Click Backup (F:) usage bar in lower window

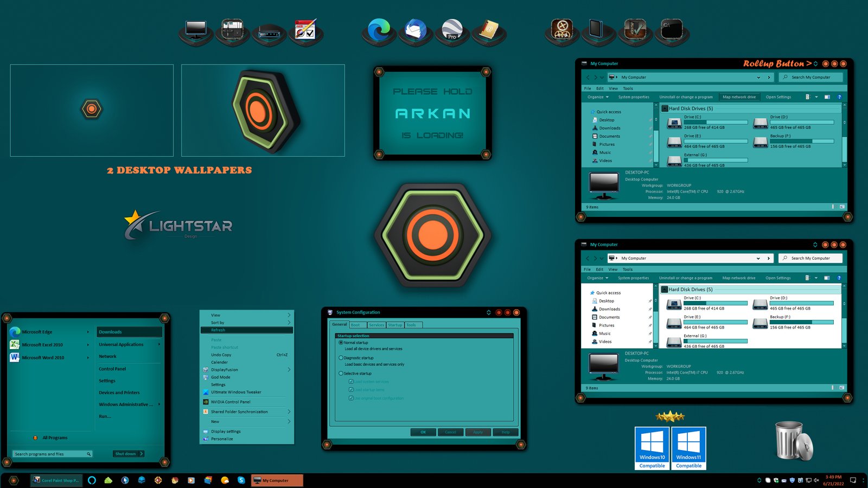pyautogui.click(x=802, y=322)
